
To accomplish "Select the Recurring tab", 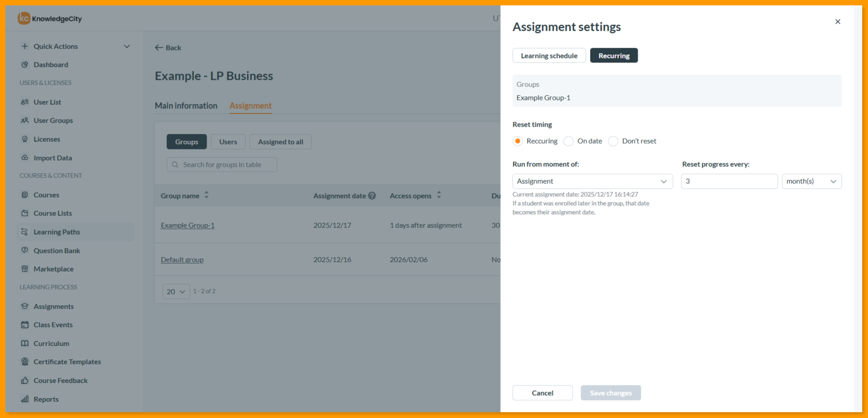I will (x=614, y=56).
